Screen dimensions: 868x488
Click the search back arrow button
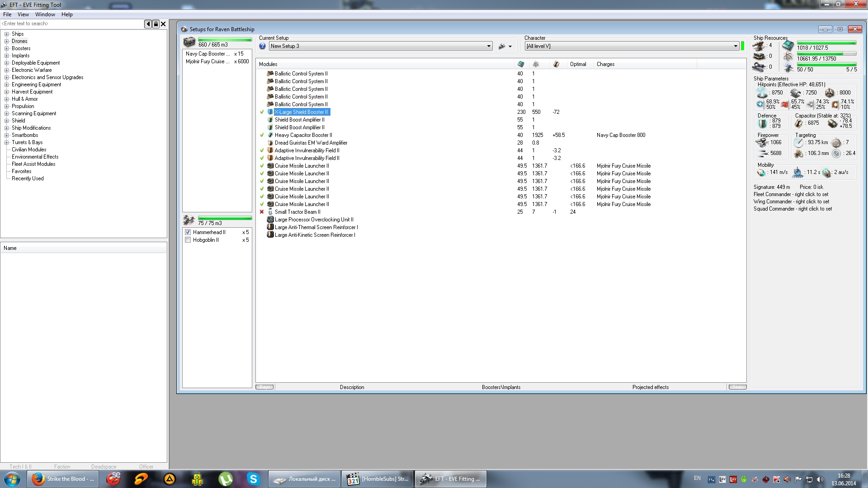coord(148,24)
